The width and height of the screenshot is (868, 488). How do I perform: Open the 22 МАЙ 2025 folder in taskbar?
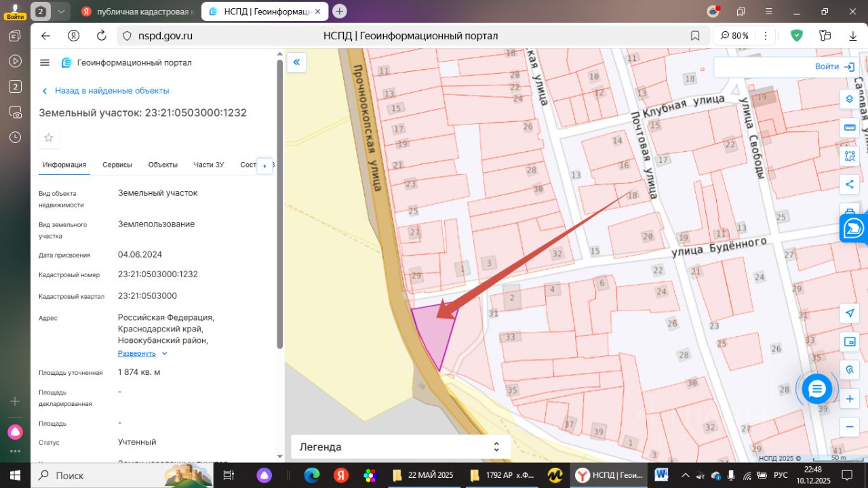click(422, 475)
